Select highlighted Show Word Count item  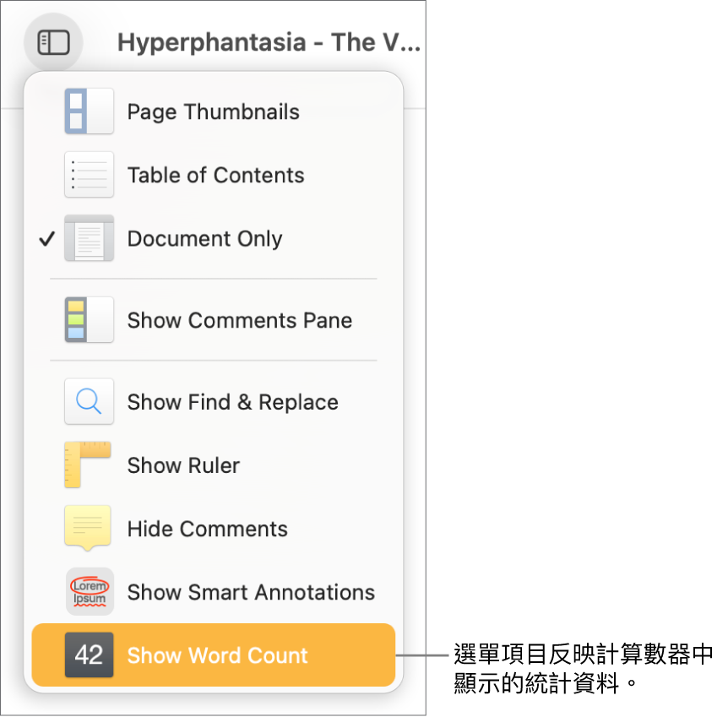pyautogui.click(x=217, y=656)
